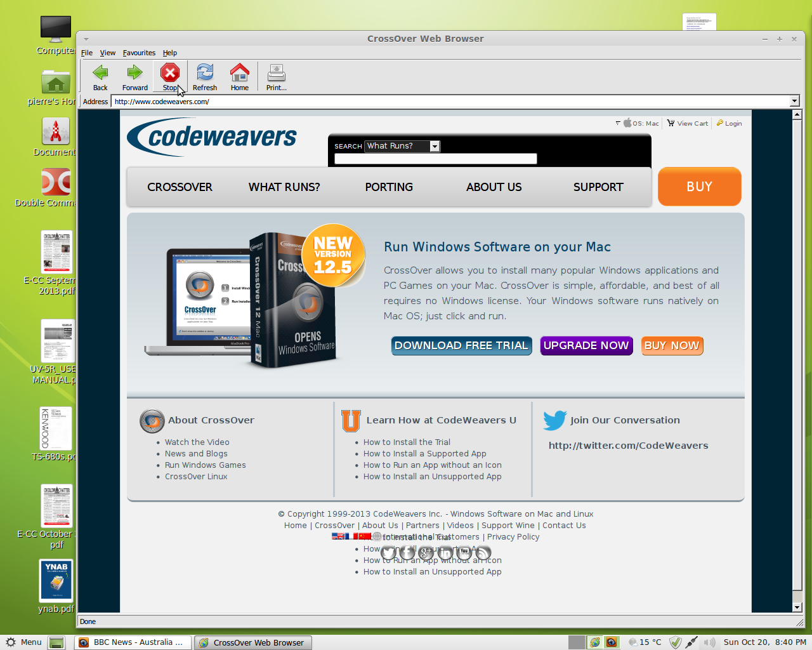Open the Computer desktop icon
This screenshot has height=650, width=812.
click(x=56, y=29)
